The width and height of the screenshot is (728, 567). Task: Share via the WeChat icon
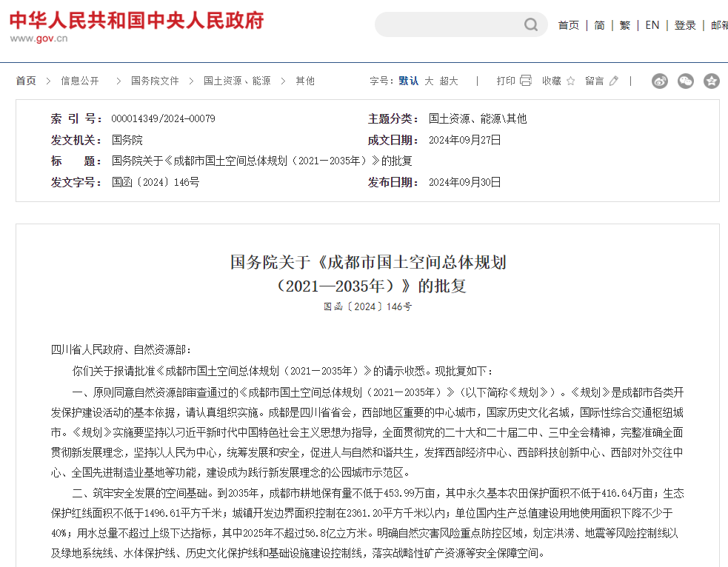coord(686,81)
